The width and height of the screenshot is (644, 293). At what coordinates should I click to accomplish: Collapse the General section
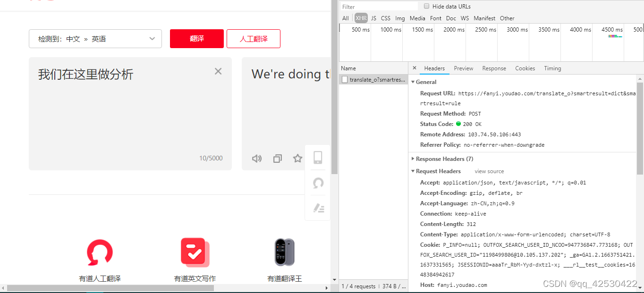(x=413, y=82)
